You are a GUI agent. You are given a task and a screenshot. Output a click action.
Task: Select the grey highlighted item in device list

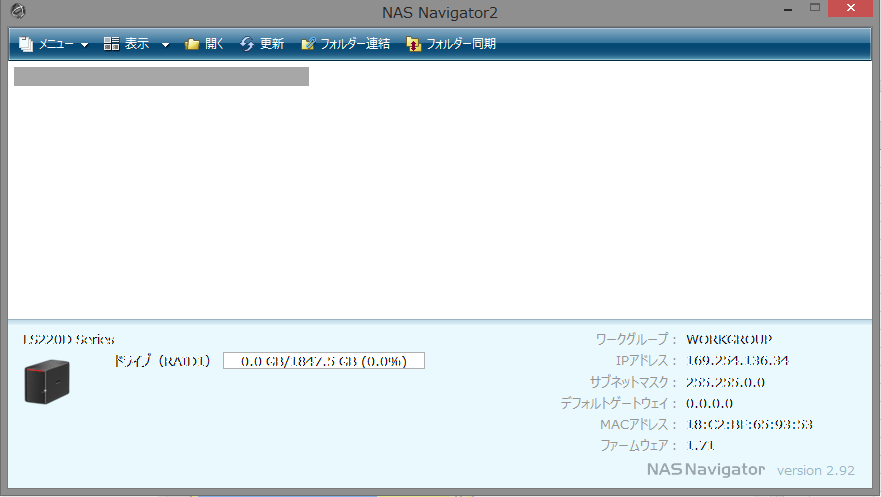coord(161,76)
